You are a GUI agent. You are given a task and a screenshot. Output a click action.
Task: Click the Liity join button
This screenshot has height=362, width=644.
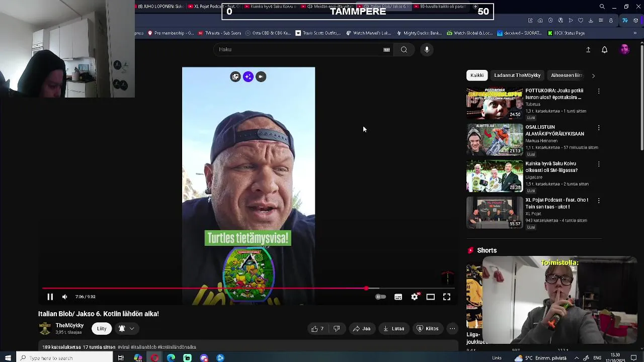pos(102,329)
